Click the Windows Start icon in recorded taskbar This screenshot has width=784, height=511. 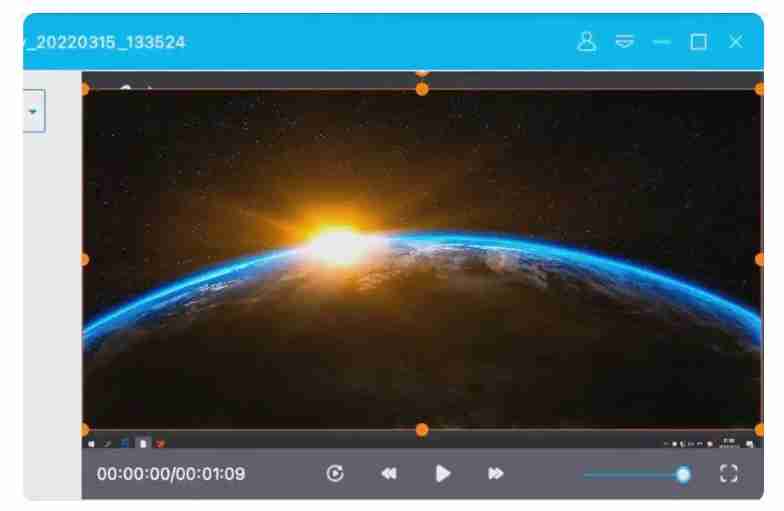pos(92,444)
